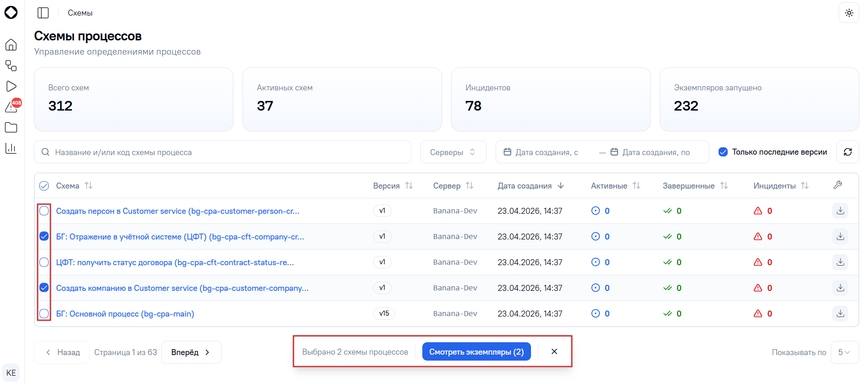The width and height of the screenshot is (868, 384).
Task: Click 'Смотреть экземпляры (2)' button
Action: [x=476, y=352]
